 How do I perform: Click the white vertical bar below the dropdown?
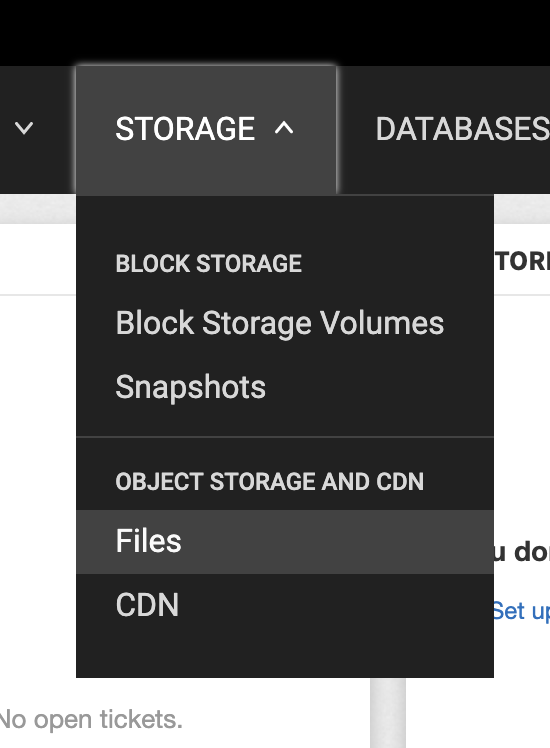388,713
